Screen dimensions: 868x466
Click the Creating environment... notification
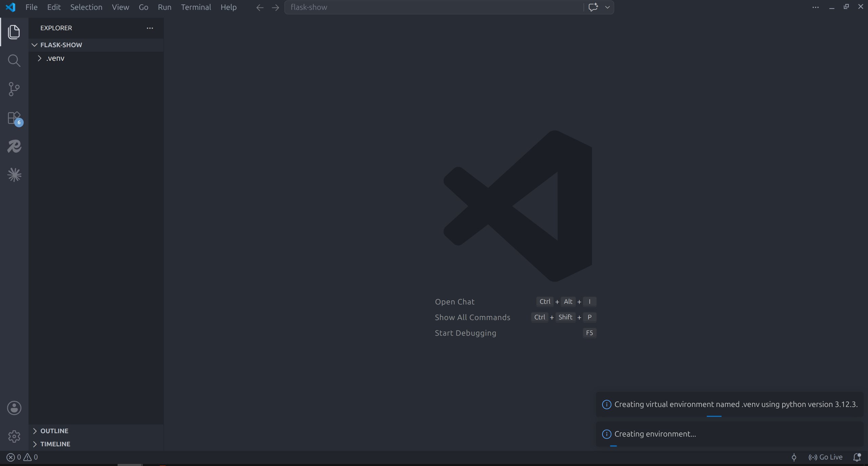coord(730,434)
